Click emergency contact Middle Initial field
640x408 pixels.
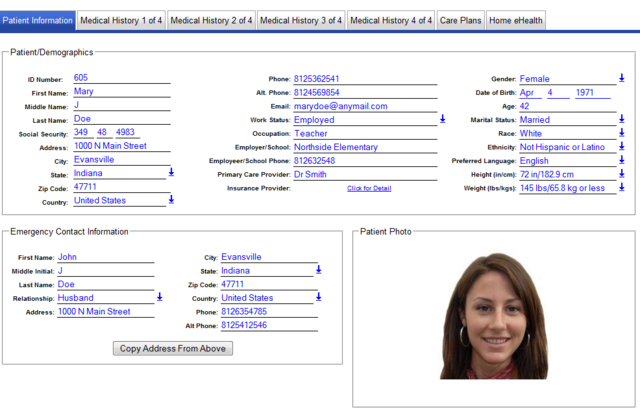106,271
